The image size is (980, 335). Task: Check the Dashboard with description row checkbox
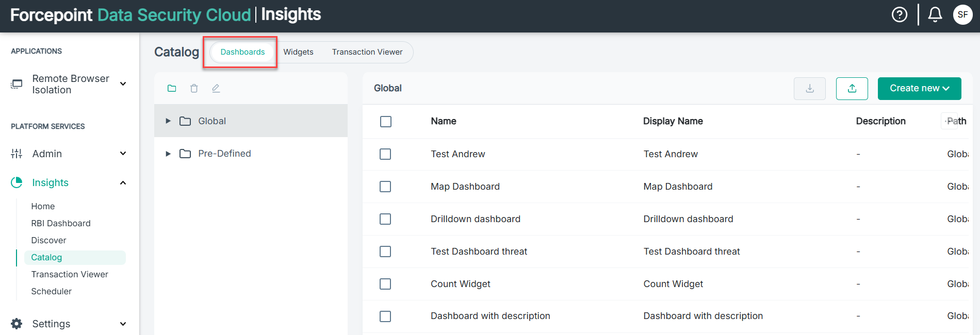(x=385, y=316)
